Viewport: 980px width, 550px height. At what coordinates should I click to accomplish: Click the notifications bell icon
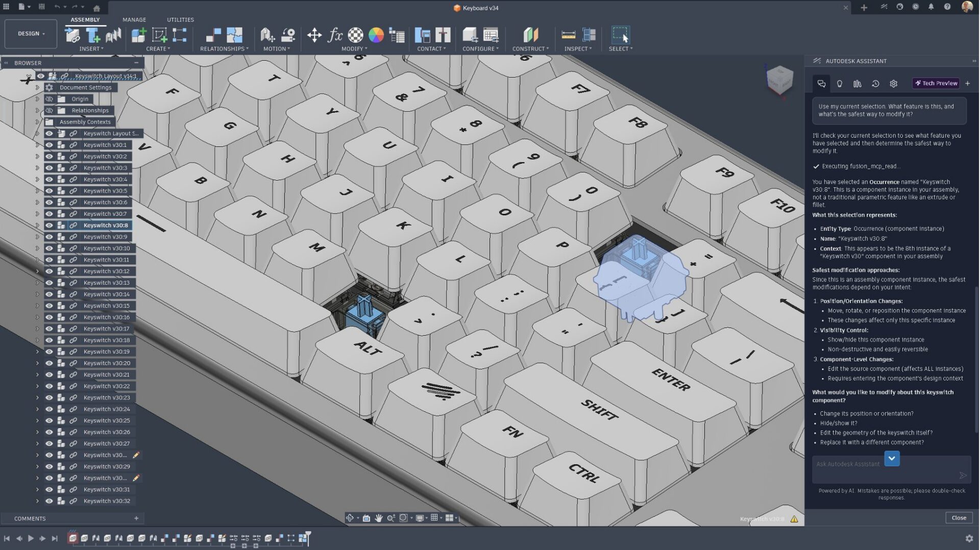click(931, 7)
